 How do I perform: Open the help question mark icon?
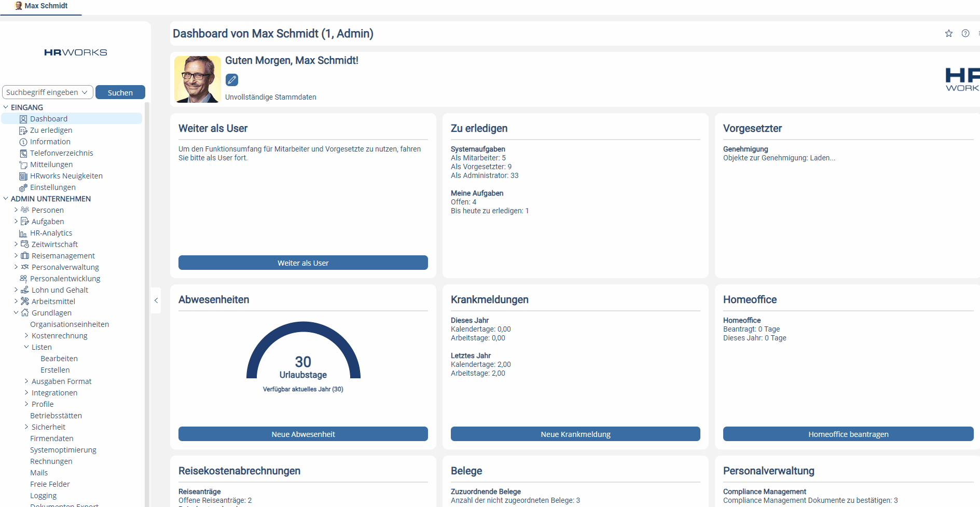coord(965,33)
